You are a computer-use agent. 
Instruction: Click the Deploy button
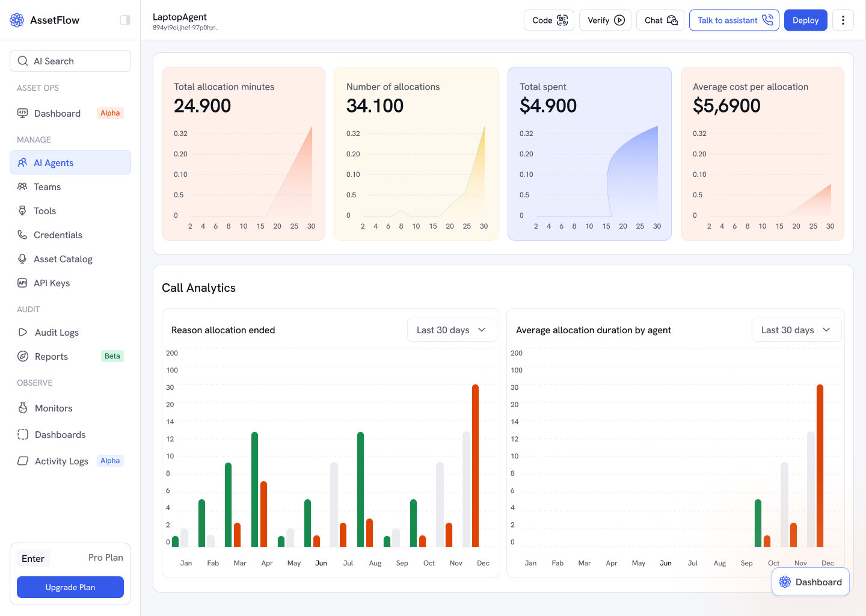(806, 20)
